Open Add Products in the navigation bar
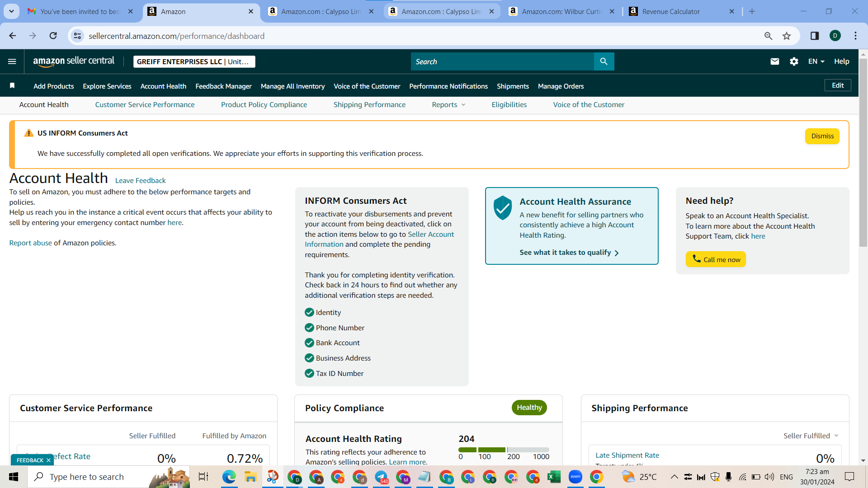 (53, 86)
